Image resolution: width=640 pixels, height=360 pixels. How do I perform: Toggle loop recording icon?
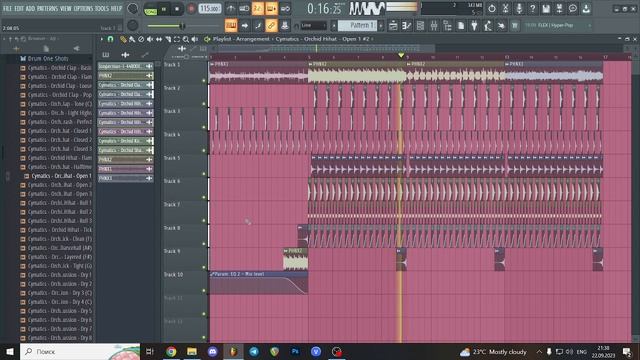coord(285,9)
